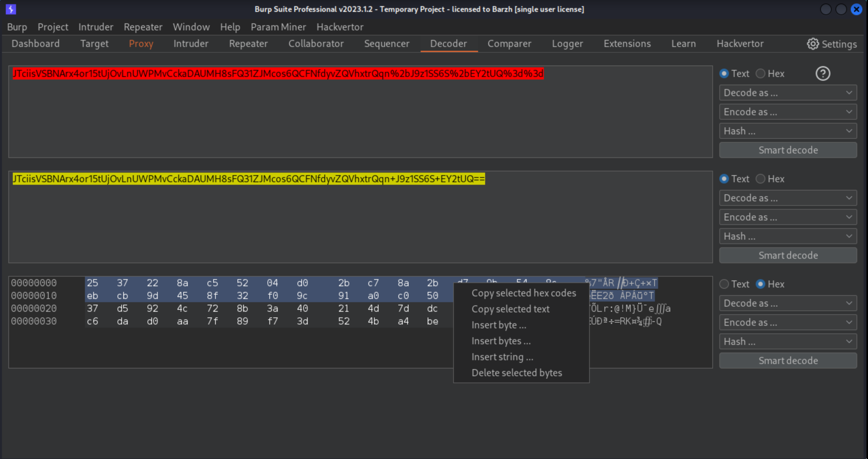Image resolution: width=868 pixels, height=459 pixels.
Task: Click hex byte '4c' in row 00000020
Action: click(x=182, y=308)
